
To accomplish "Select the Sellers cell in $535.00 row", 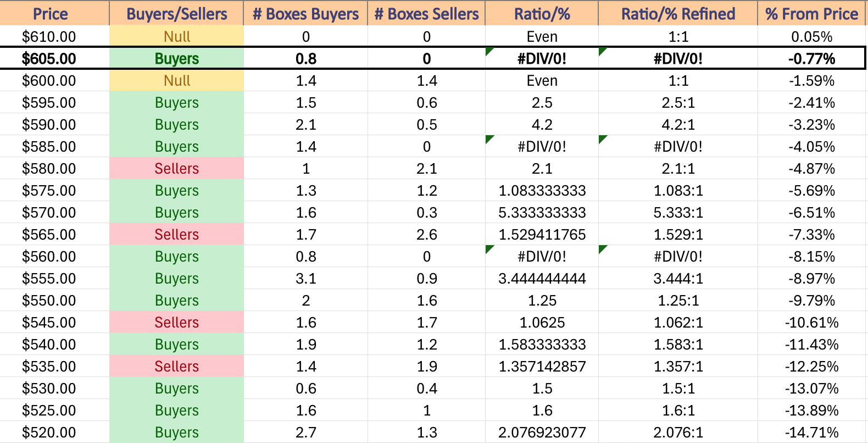I will (x=176, y=366).
